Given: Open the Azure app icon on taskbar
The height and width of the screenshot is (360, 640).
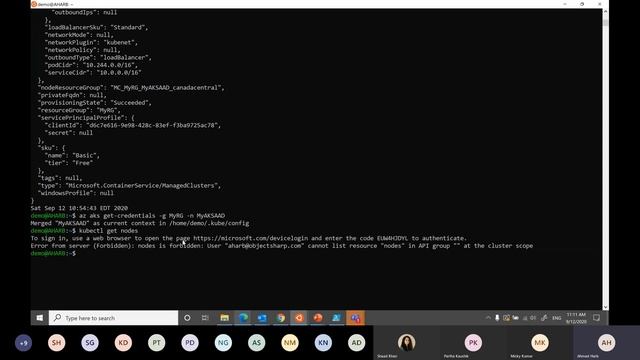Looking at the screenshot, I should (x=336, y=318).
